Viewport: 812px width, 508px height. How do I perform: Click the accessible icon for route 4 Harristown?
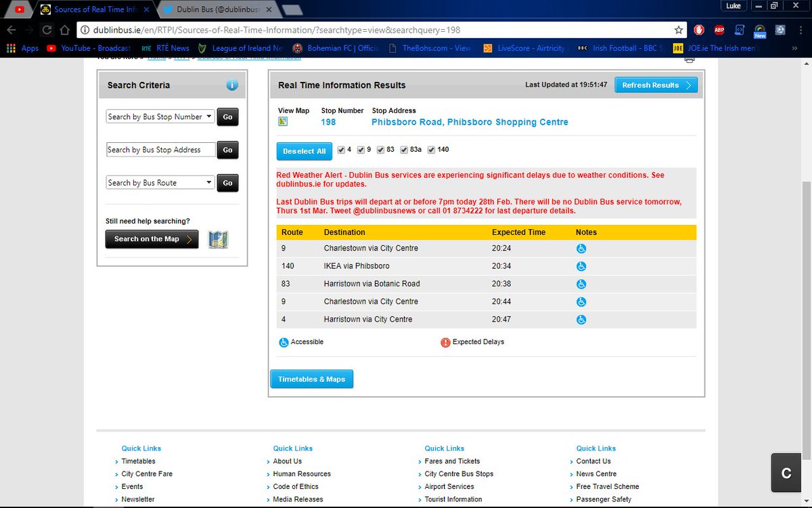pyautogui.click(x=581, y=319)
